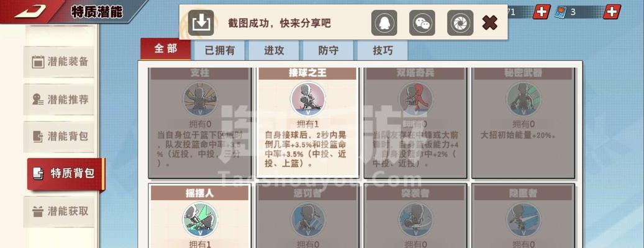644x248 pixels.
Task: Open the 技巧 trait filter tab
Action: 383,50
